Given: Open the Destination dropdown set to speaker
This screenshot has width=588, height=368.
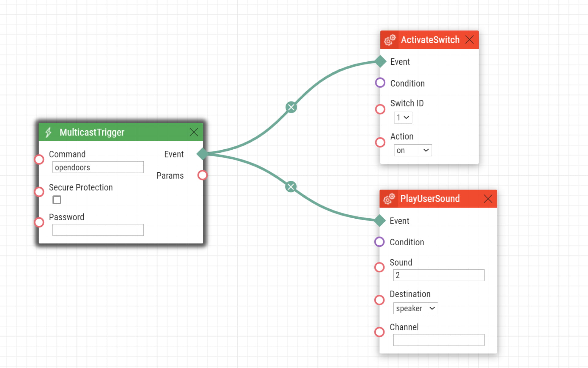Looking at the screenshot, I should [416, 308].
